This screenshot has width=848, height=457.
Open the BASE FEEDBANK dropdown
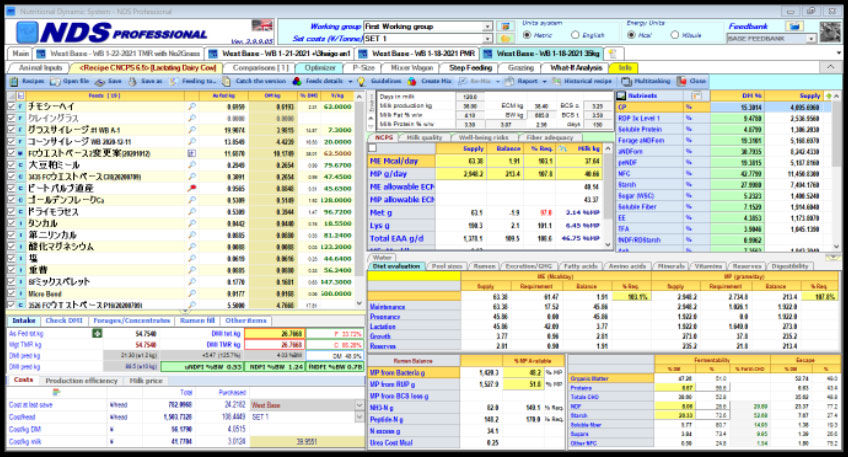(x=811, y=38)
